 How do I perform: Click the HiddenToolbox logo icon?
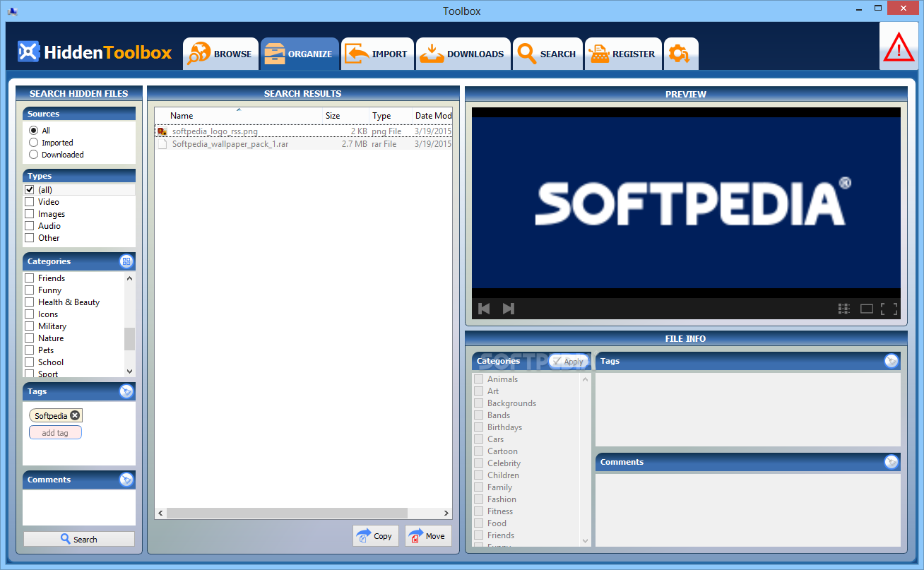point(28,52)
